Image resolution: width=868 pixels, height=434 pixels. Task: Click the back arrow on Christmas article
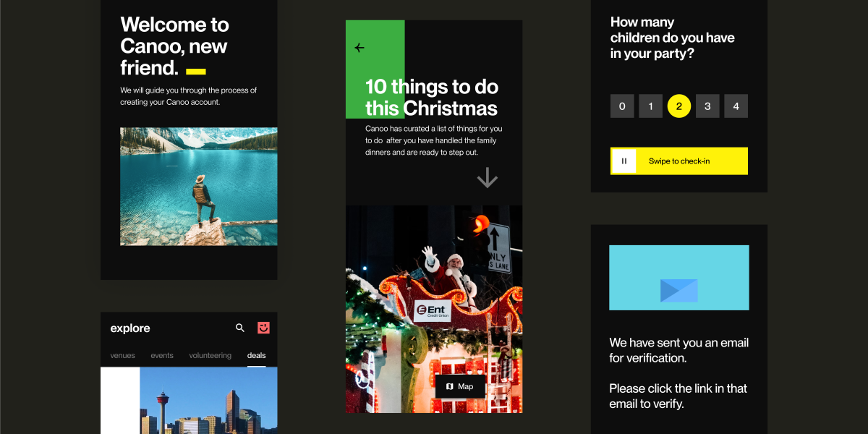coord(359,48)
